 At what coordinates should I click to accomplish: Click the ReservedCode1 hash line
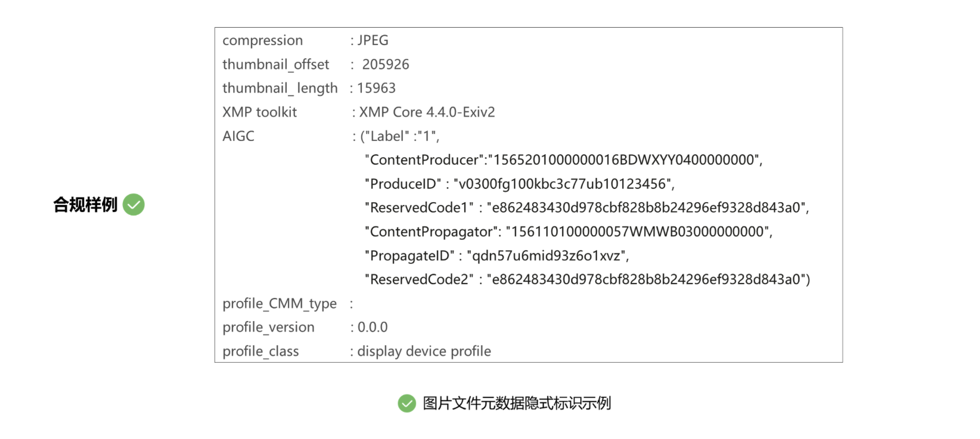[x=586, y=208]
